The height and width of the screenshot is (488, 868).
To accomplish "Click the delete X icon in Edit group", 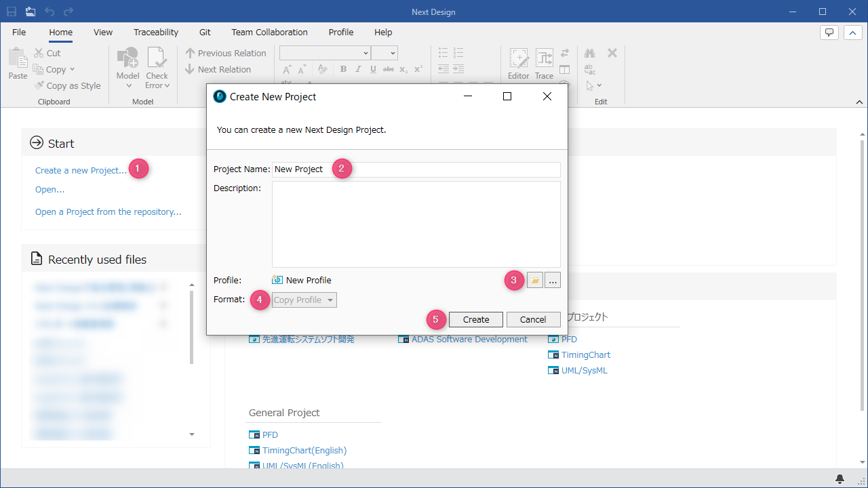I will point(612,53).
